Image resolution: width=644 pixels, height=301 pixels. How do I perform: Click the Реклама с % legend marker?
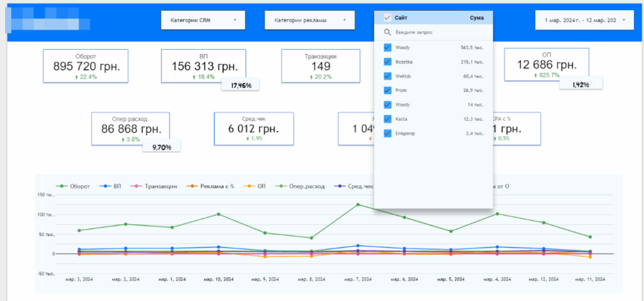pos(193,186)
